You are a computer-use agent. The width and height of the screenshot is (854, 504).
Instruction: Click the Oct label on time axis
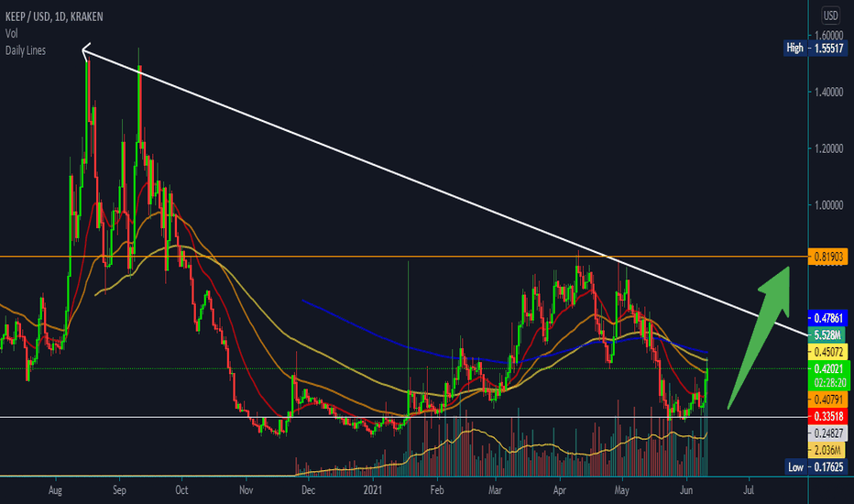tap(182, 490)
